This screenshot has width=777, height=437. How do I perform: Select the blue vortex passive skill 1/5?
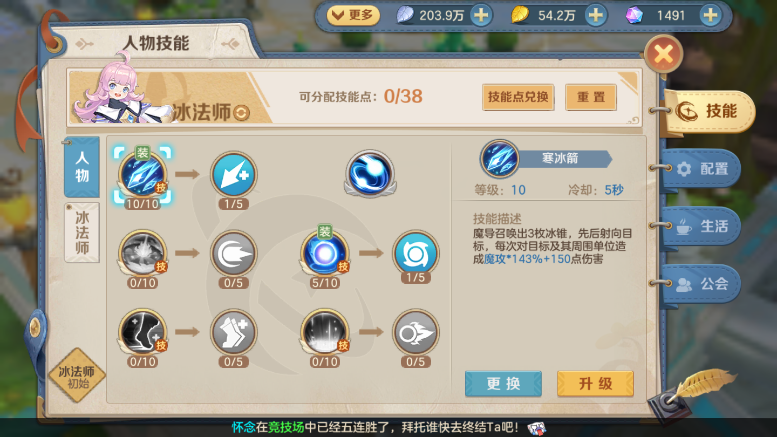[416, 253]
